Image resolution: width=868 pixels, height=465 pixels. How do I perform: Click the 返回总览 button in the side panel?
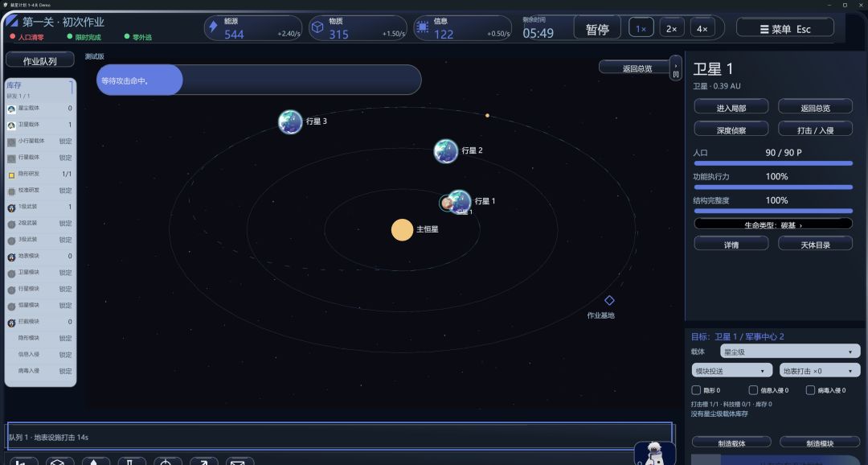pyautogui.click(x=816, y=108)
